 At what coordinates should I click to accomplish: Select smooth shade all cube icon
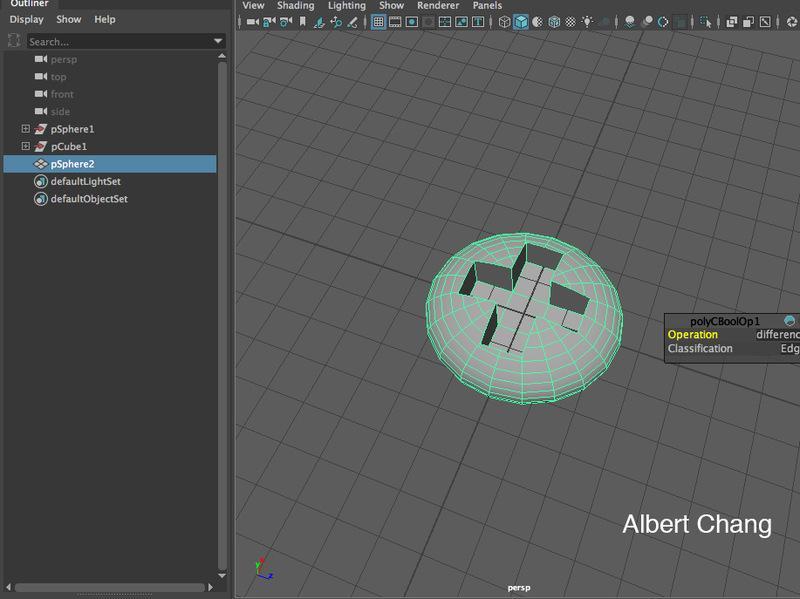click(x=521, y=21)
